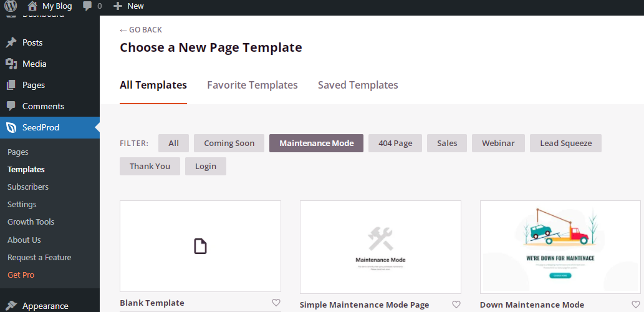Viewport: 644px width, 312px height.
Task: Click the Appearance paintbrush icon
Action: pos(11,306)
